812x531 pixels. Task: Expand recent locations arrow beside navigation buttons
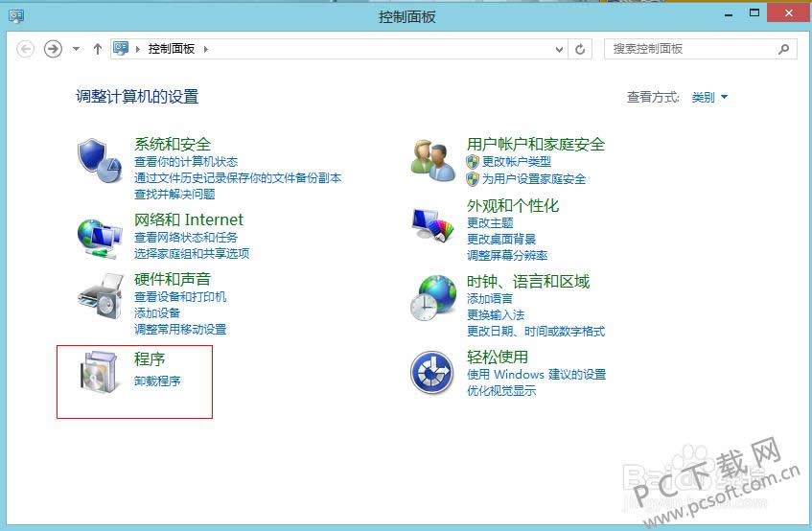tap(77, 49)
